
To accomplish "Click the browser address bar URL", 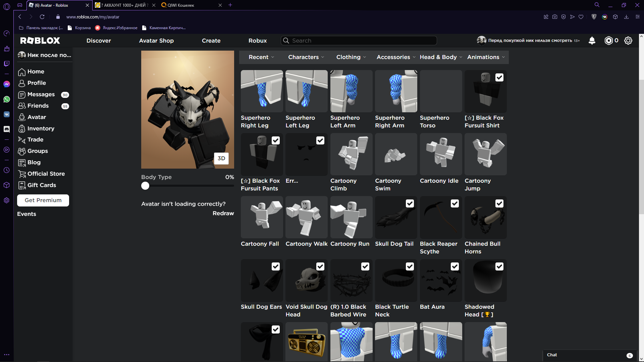I will tap(93, 17).
